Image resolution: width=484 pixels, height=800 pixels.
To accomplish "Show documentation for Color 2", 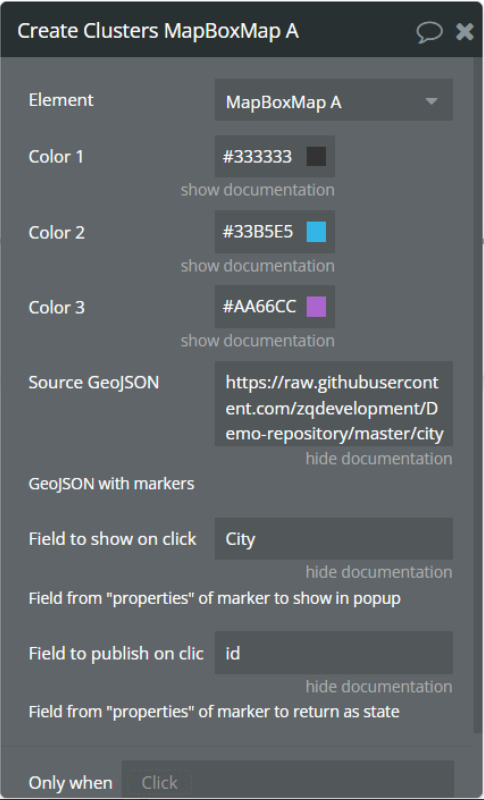I will (x=258, y=266).
